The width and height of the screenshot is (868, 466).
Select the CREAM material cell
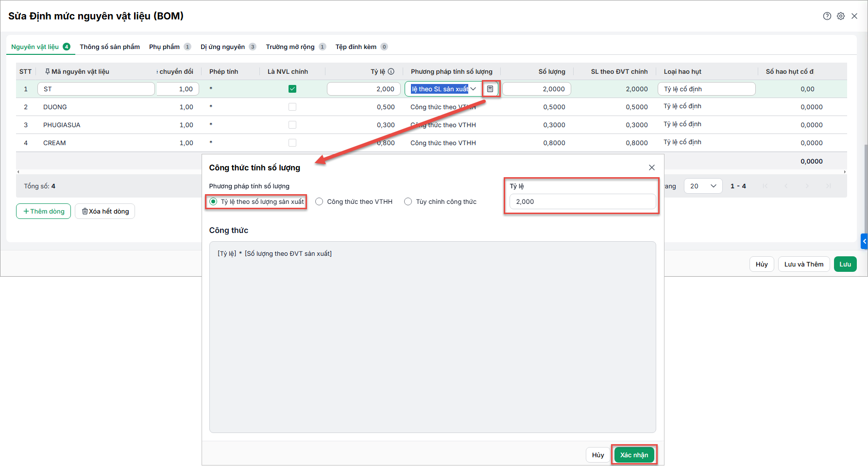(54, 143)
